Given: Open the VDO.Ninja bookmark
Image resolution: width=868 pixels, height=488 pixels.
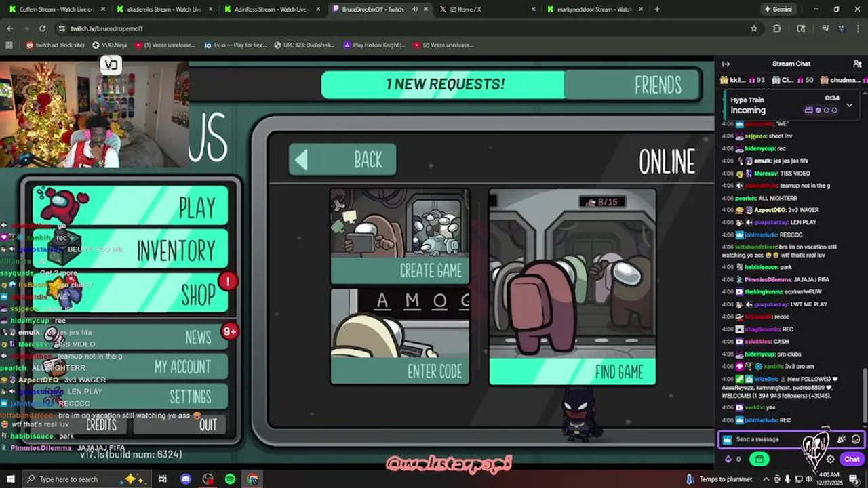Looking at the screenshot, I should (x=111, y=45).
